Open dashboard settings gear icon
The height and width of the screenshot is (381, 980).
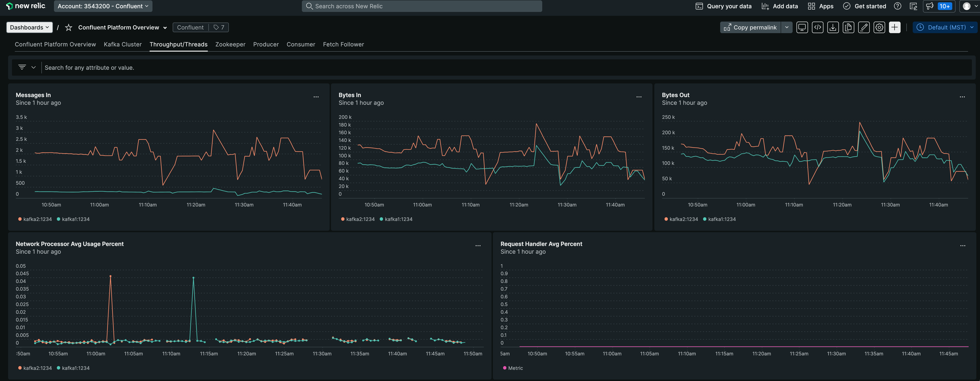click(879, 27)
